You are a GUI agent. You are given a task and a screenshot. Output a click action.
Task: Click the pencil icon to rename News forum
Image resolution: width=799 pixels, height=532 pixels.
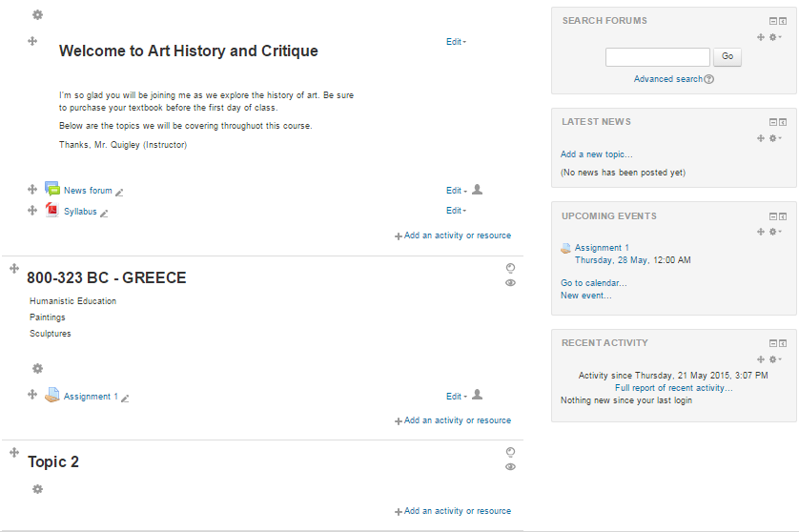click(x=119, y=192)
